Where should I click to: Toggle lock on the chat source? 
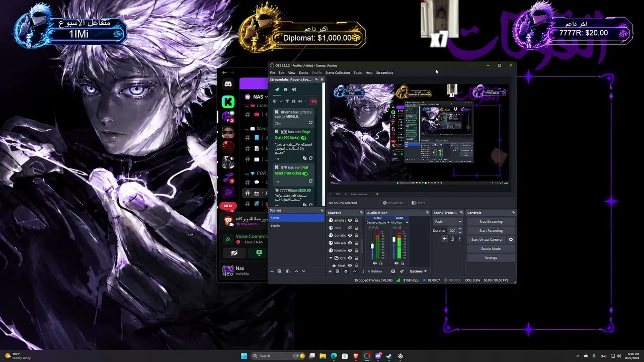coord(356,228)
